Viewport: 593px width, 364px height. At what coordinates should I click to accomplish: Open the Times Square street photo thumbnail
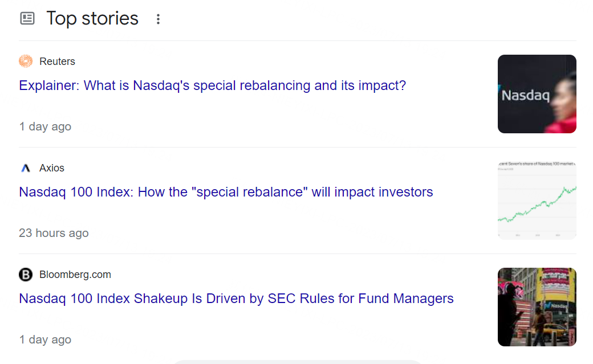[x=537, y=307]
